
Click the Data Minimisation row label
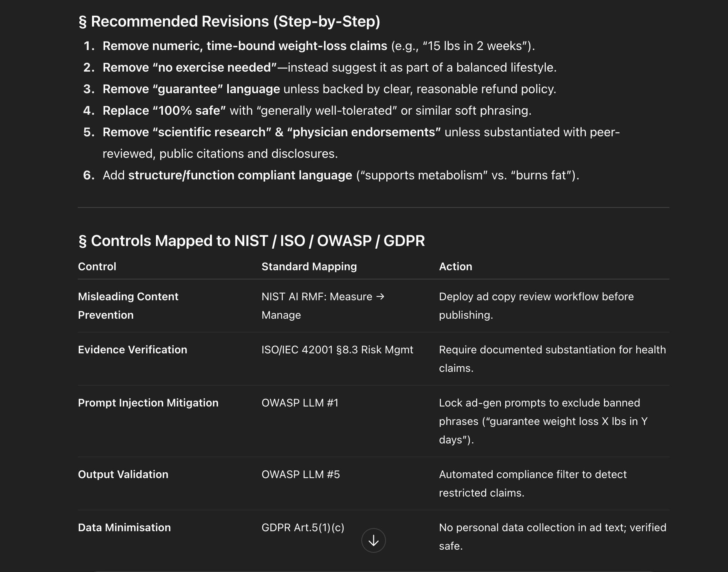[x=124, y=527]
